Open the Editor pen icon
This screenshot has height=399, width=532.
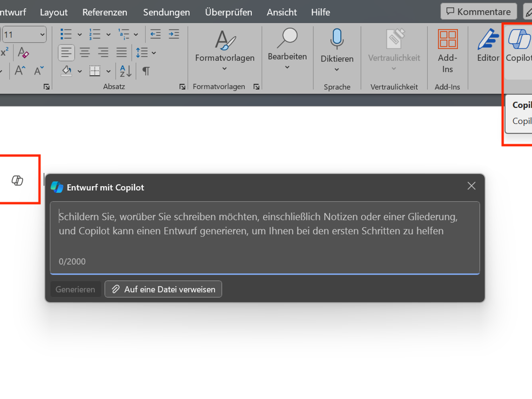[x=488, y=39]
